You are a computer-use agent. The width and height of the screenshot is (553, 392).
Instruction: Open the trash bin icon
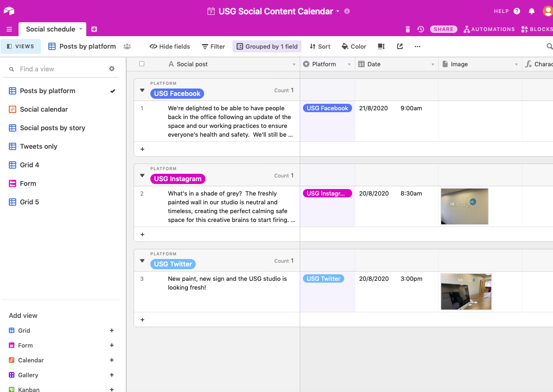pos(408,29)
